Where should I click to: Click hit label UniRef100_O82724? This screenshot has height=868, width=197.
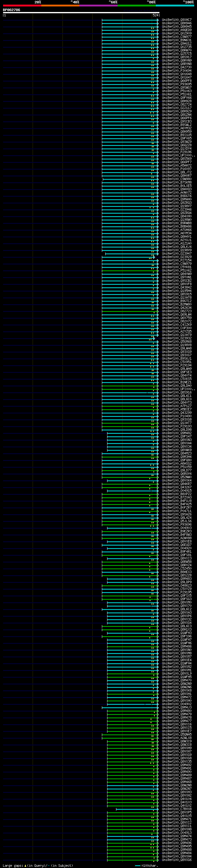177,104
